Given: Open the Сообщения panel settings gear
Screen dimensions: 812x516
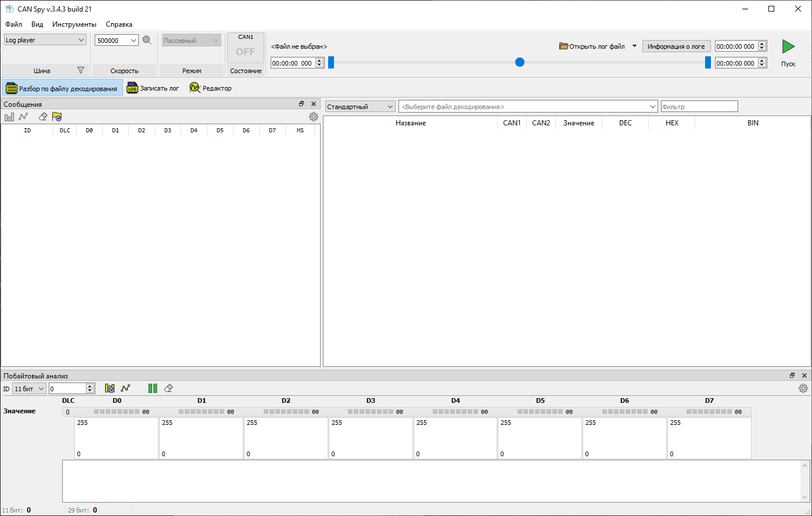Looking at the screenshot, I should (314, 117).
